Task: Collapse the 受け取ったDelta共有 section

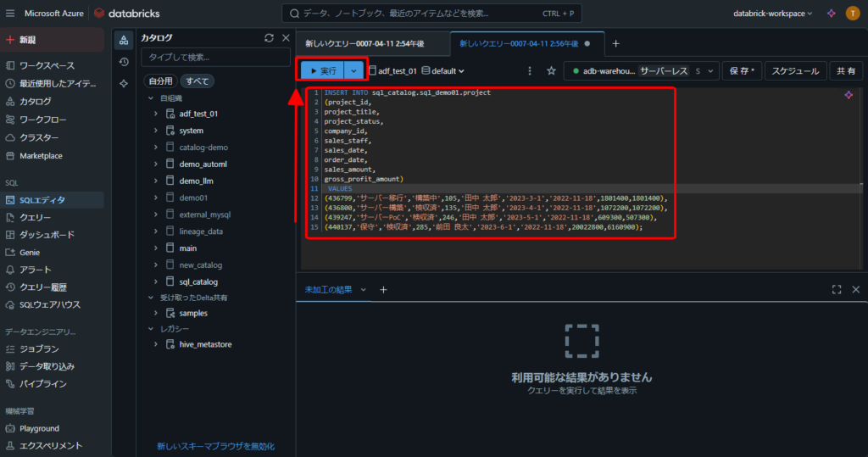Action: coord(151,298)
